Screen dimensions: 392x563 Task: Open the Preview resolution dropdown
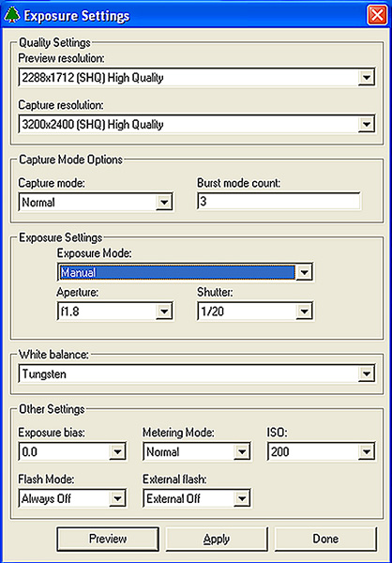click(366, 78)
